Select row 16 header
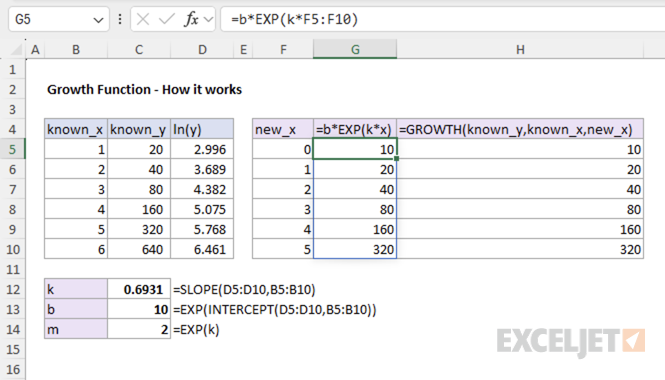 13,369
